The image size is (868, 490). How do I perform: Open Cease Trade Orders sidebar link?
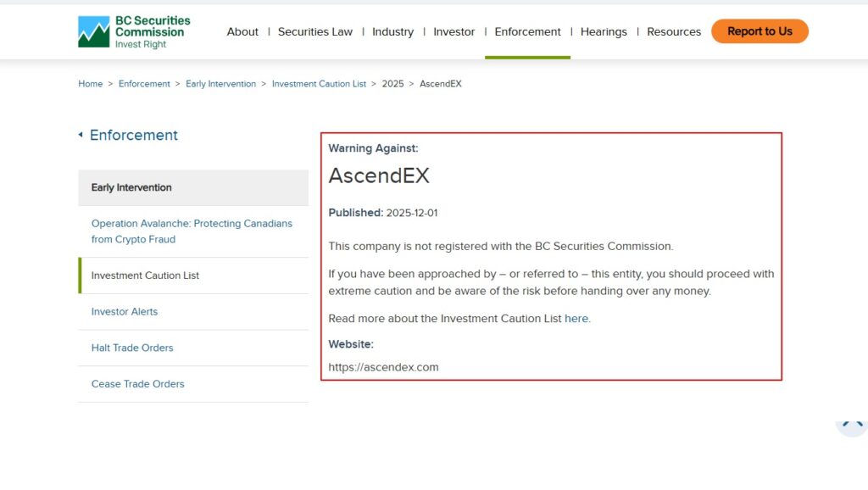coord(138,384)
